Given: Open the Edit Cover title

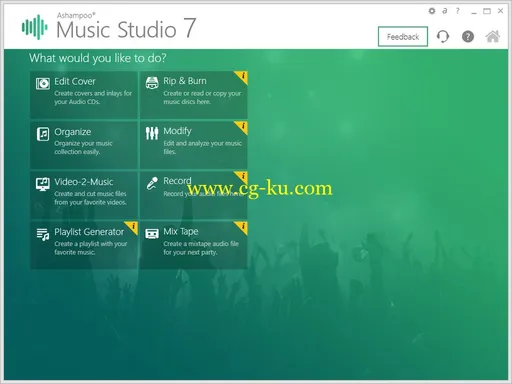Looking at the screenshot, I should click(75, 81).
